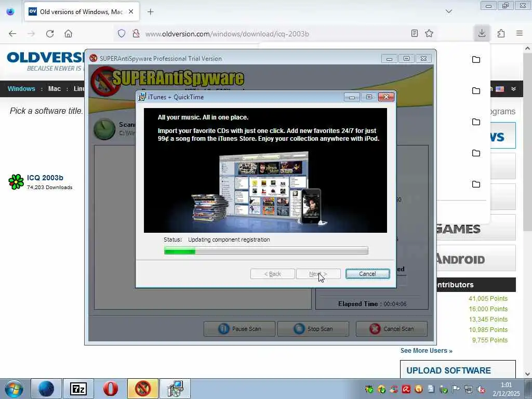
Task: Open the blue globe browser in taskbar
Action: pos(46,389)
